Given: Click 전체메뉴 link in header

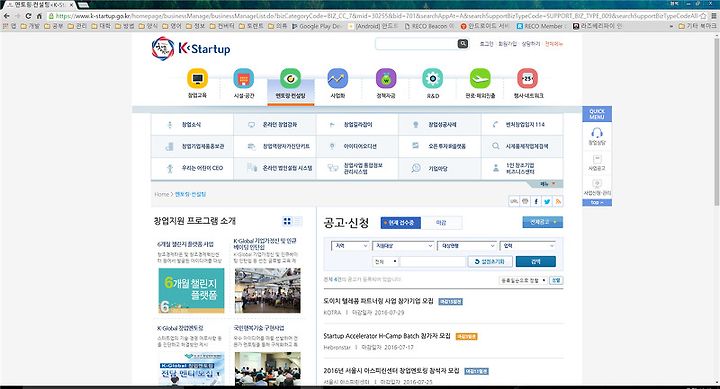Looking at the screenshot, I should click(x=553, y=44).
